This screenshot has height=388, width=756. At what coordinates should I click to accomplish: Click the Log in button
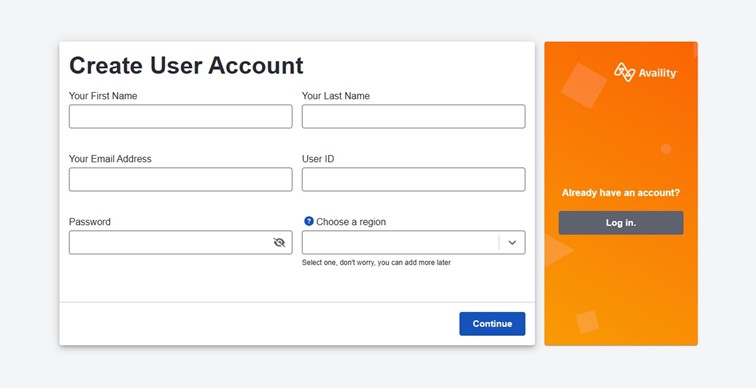[621, 223]
